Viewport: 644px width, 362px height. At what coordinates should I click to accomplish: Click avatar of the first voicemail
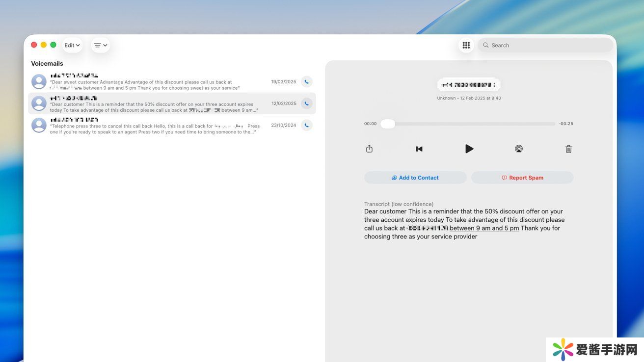39,82
